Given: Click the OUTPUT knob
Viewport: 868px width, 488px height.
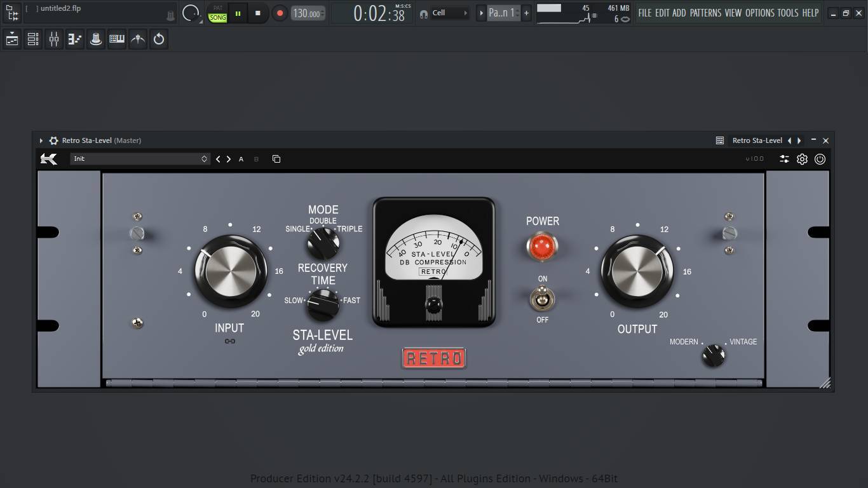Looking at the screenshot, I should point(637,272).
